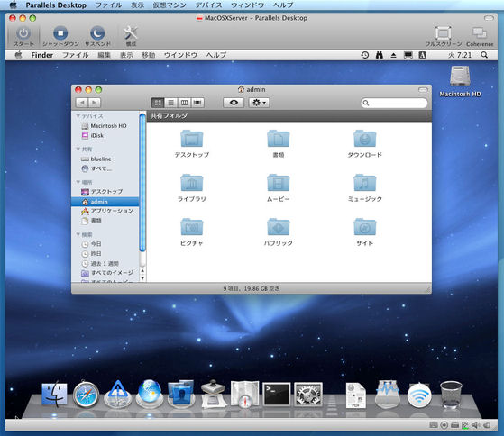The width and height of the screenshot is (504, 436).
Task: Switch Finder to column view
Action: tap(184, 103)
